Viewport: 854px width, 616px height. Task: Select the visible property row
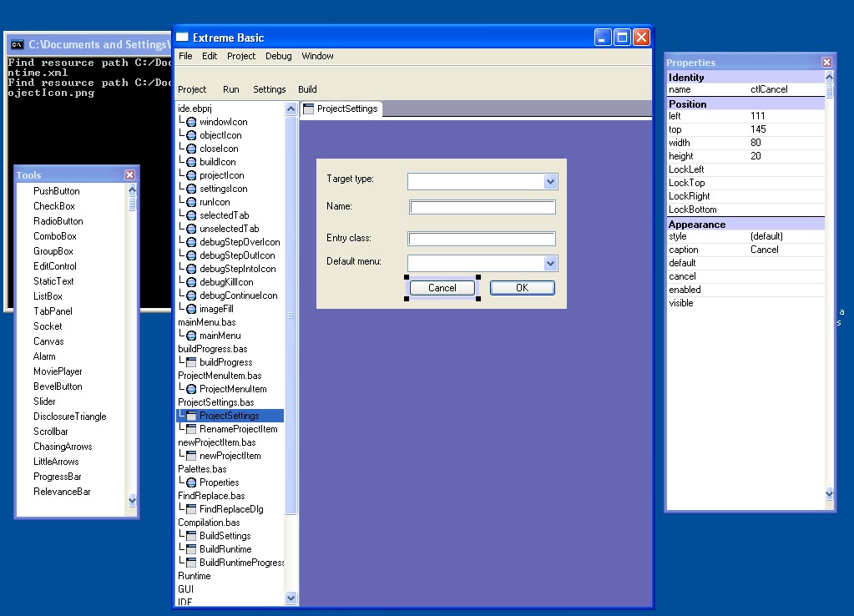(745, 303)
